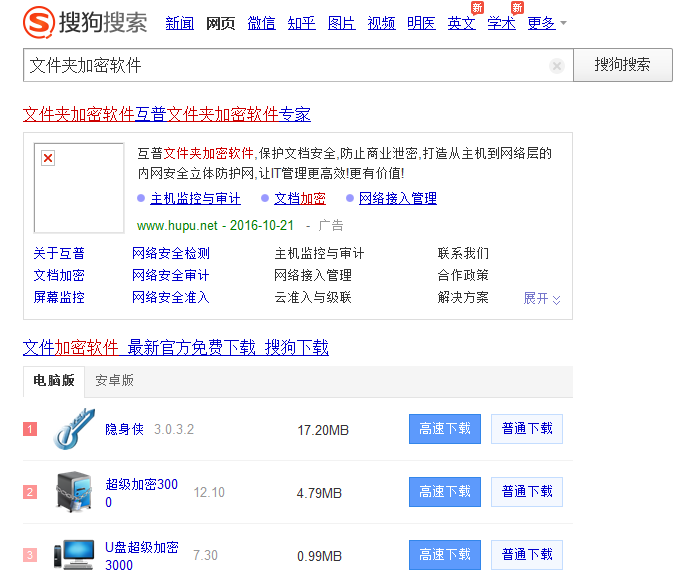688x574 pixels.
Task: Click 普通下载 for 超级加密3000
Action: pos(527,492)
